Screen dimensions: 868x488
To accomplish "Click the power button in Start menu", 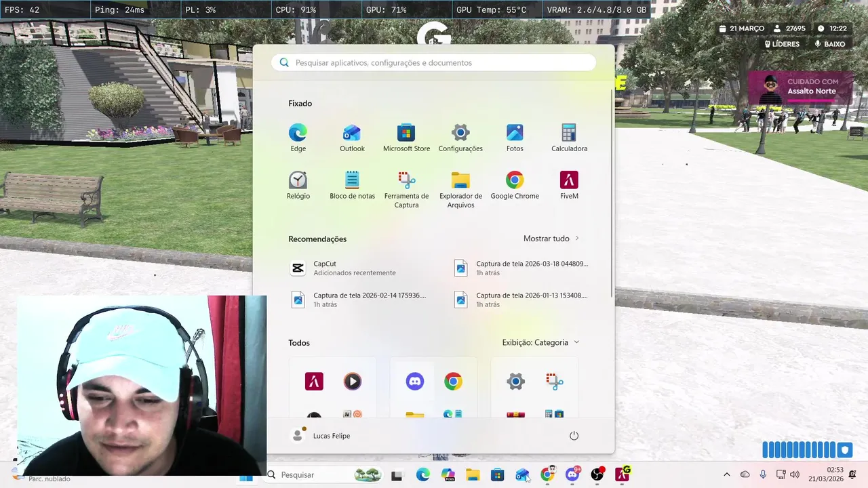I will point(574,436).
